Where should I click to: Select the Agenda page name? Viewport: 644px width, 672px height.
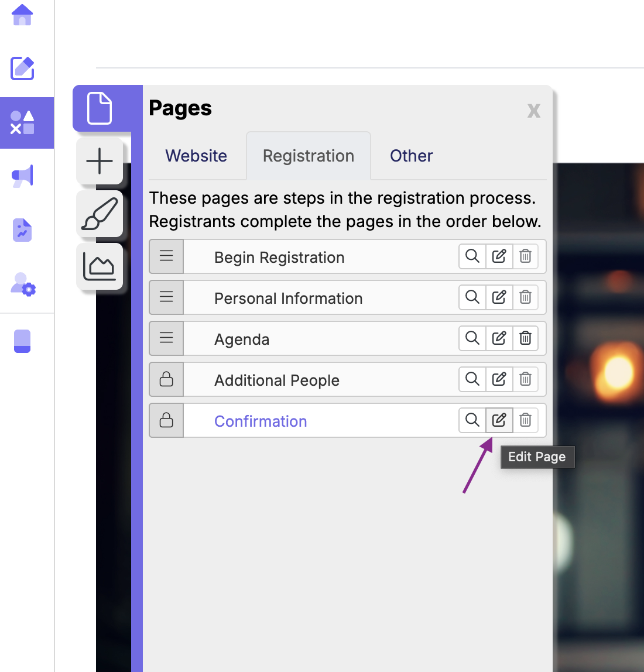coord(242,340)
